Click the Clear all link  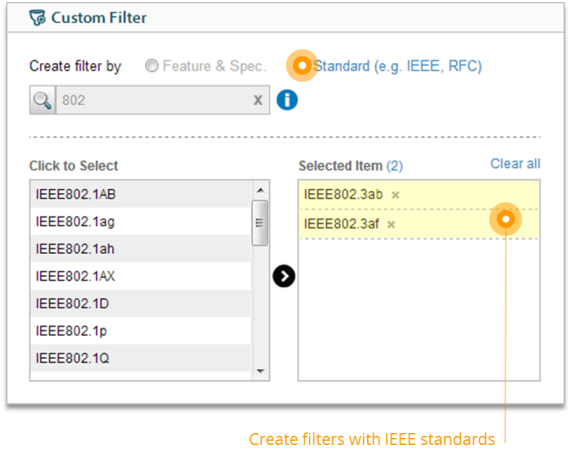(515, 164)
